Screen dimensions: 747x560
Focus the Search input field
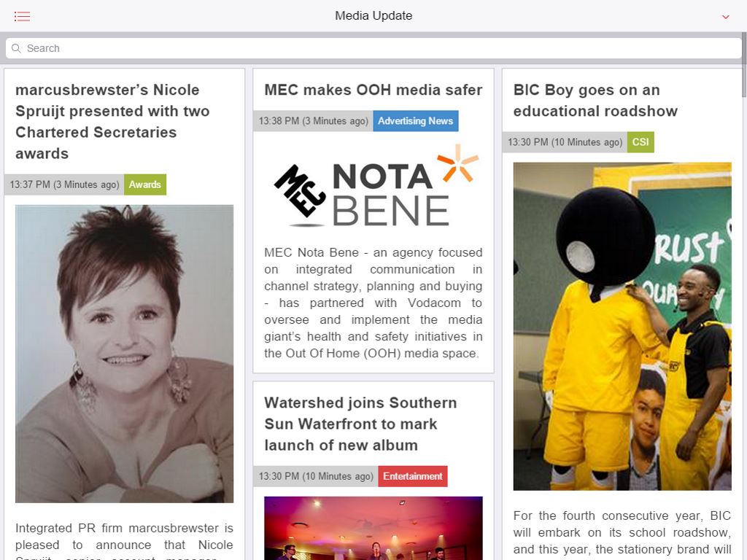[x=373, y=48]
